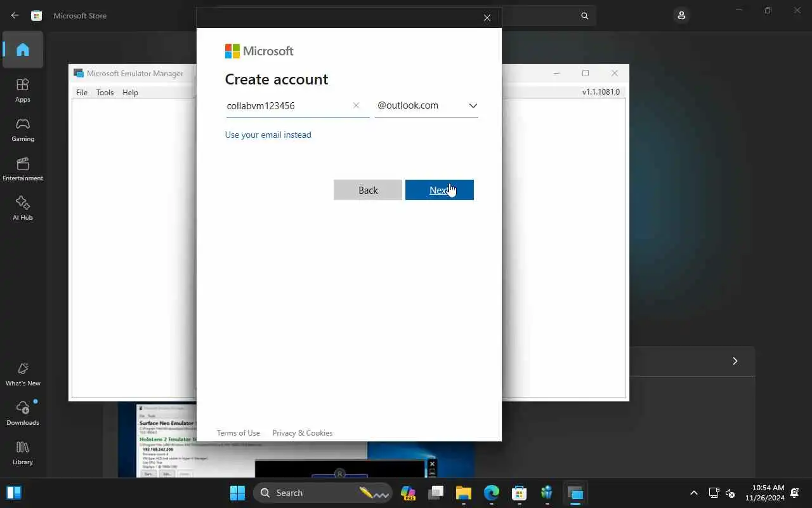Open AI Hub in Store sidebar
Image resolution: width=812 pixels, height=508 pixels.
coord(23,208)
